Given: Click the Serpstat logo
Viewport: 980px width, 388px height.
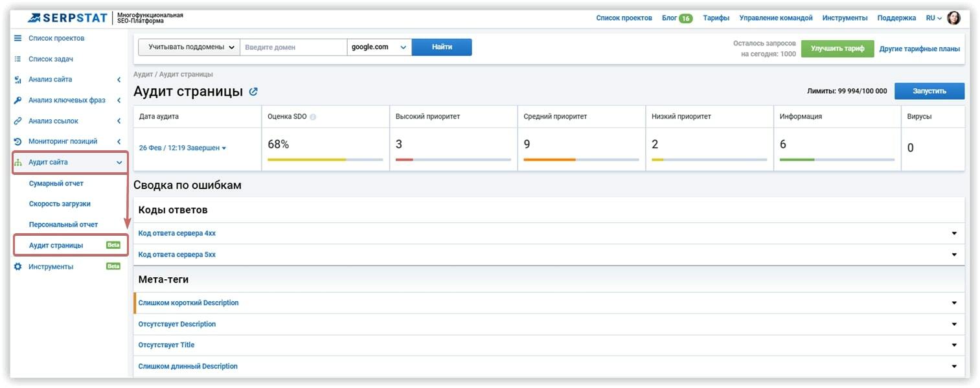Looking at the screenshot, I should [x=67, y=17].
